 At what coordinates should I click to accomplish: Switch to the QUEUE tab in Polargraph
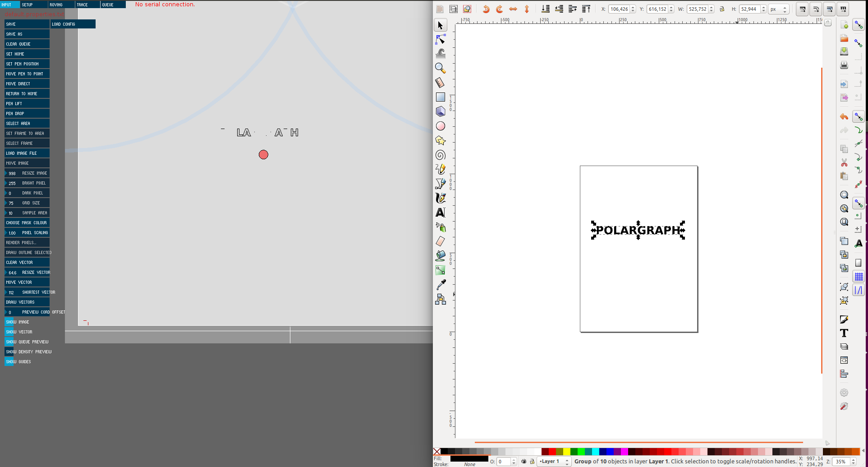(x=113, y=5)
